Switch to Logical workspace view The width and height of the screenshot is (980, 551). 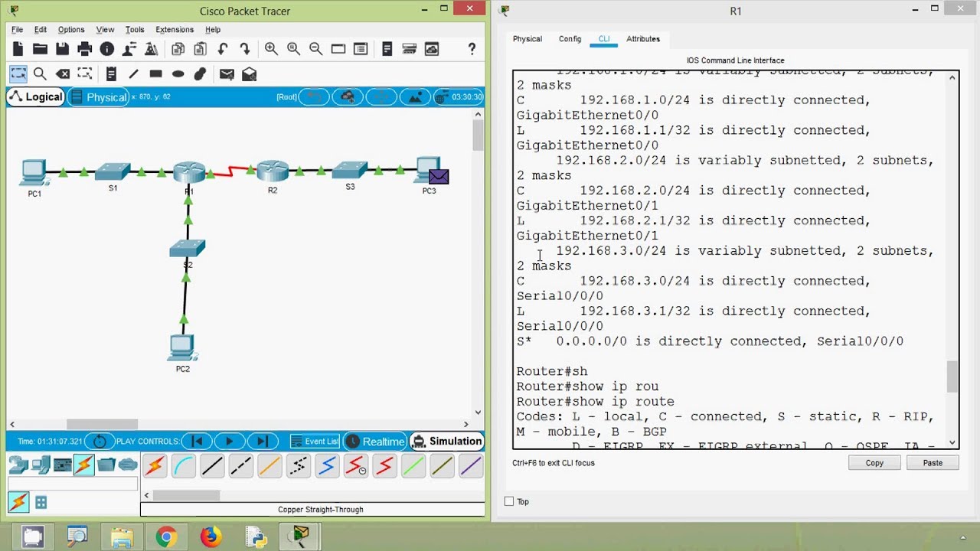[35, 96]
